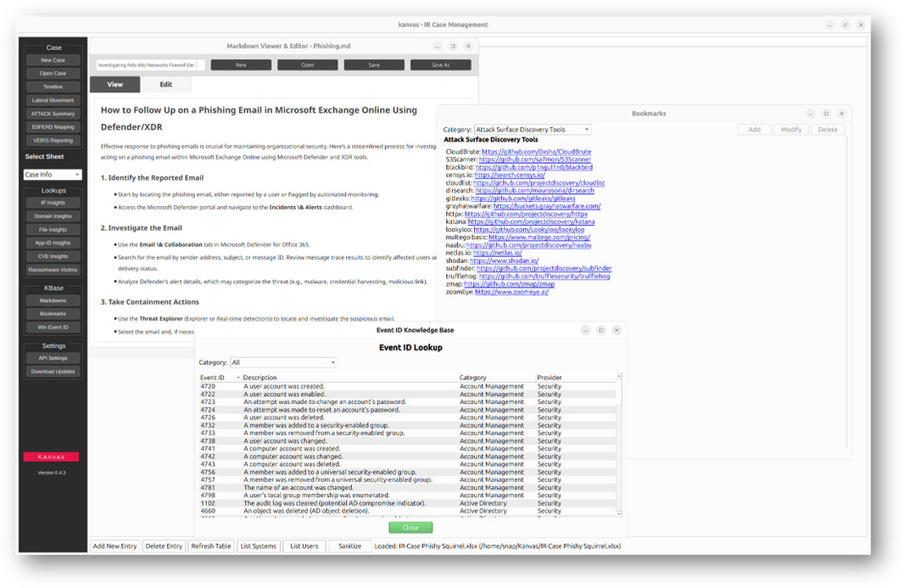This screenshot has width=904, height=588.
Task: Open the API Settings panel
Action: [x=52, y=358]
